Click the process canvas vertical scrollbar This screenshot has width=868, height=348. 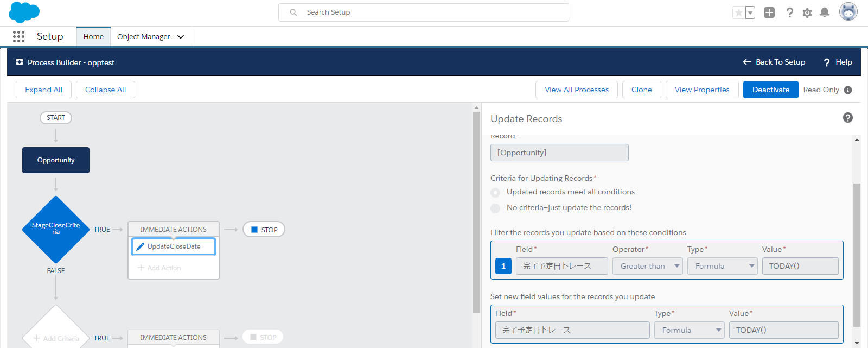476,212
